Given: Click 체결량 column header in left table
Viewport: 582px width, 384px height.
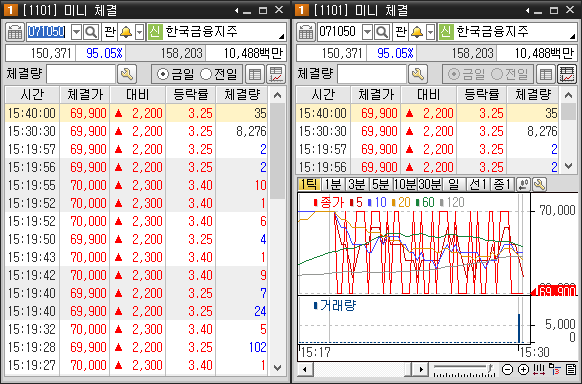Looking at the screenshot, I should pos(242,95).
